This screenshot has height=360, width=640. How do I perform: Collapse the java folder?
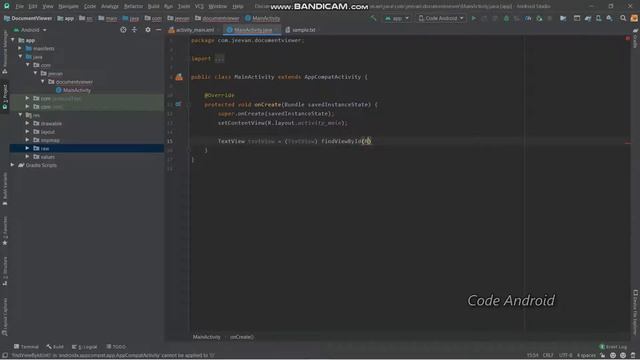(20, 57)
